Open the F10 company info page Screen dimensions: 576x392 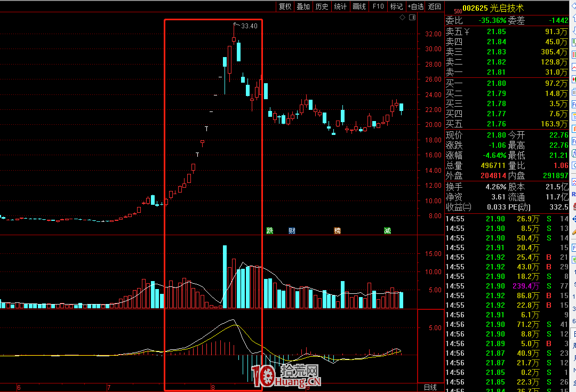click(x=378, y=6)
